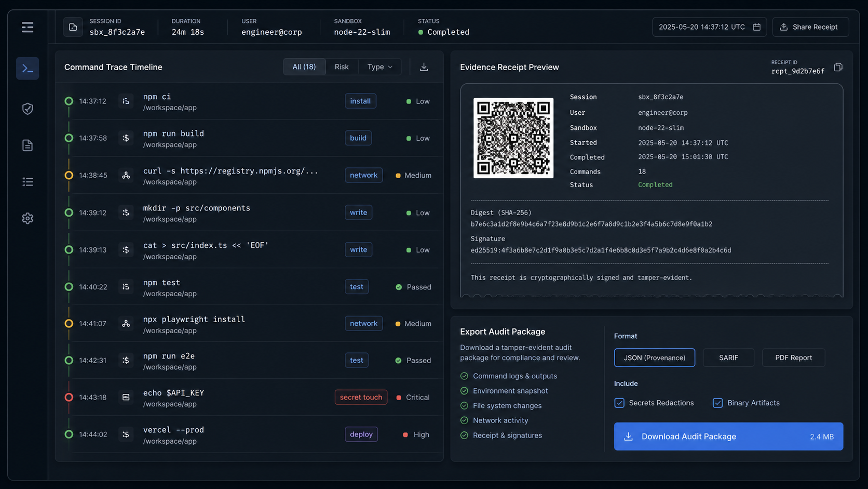
Task: Click the High risk label on vercel row
Action: [421, 434]
